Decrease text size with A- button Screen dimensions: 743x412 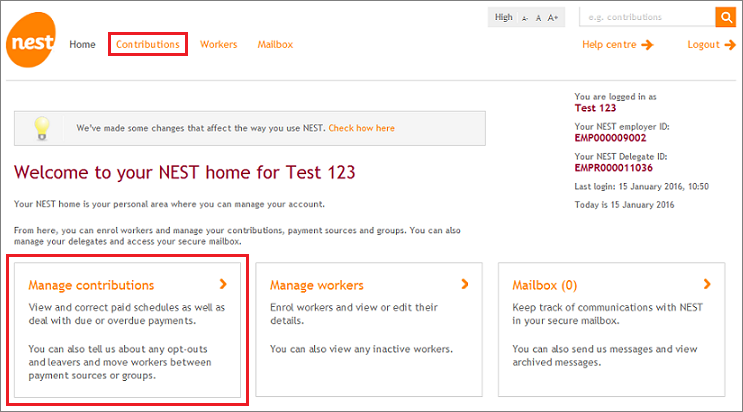click(x=526, y=18)
